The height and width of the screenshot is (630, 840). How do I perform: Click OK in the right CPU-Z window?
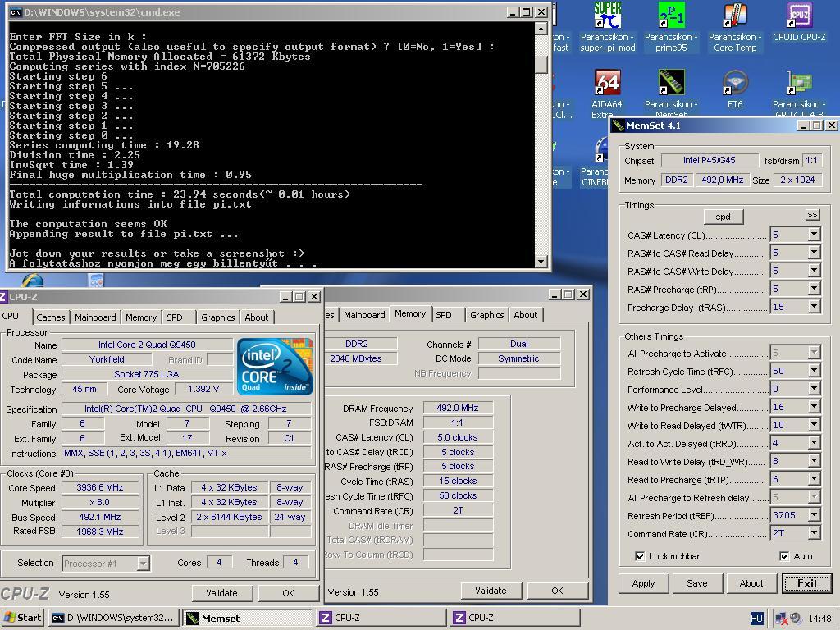(557, 591)
